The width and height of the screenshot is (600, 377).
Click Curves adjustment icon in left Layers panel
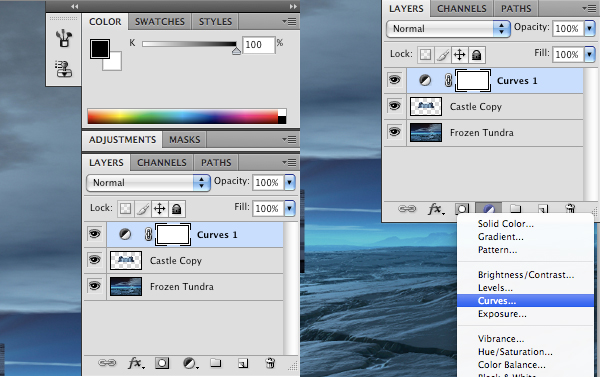tap(125, 234)
